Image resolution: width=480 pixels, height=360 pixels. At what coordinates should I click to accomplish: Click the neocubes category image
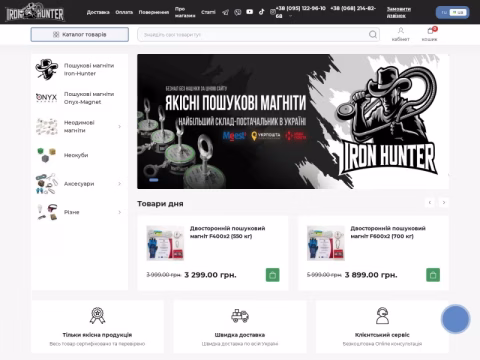[47, 155]
